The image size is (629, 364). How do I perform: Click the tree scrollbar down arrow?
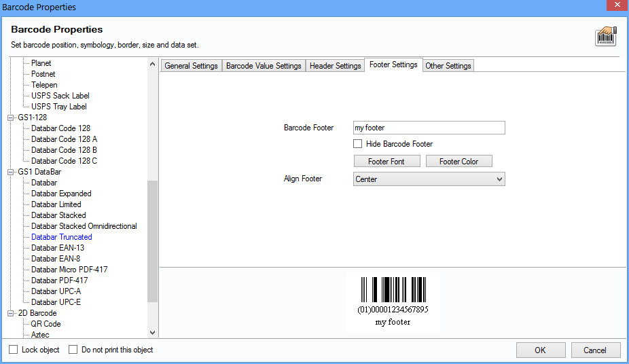click(x=152, y=332)
